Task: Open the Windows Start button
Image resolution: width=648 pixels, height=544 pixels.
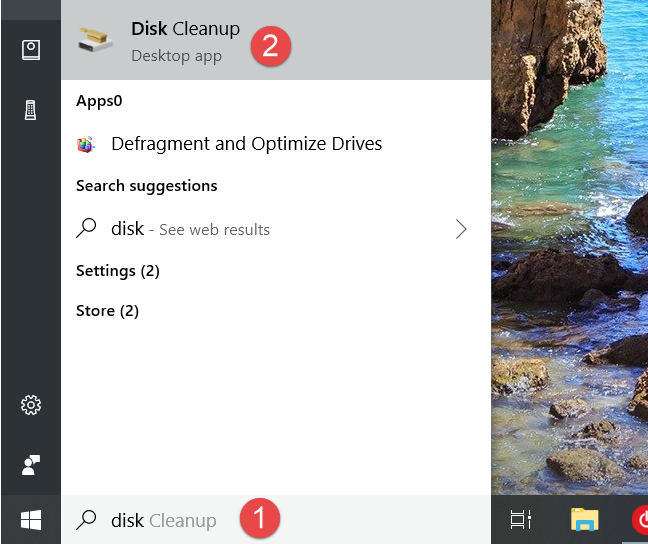Action: 31,520
